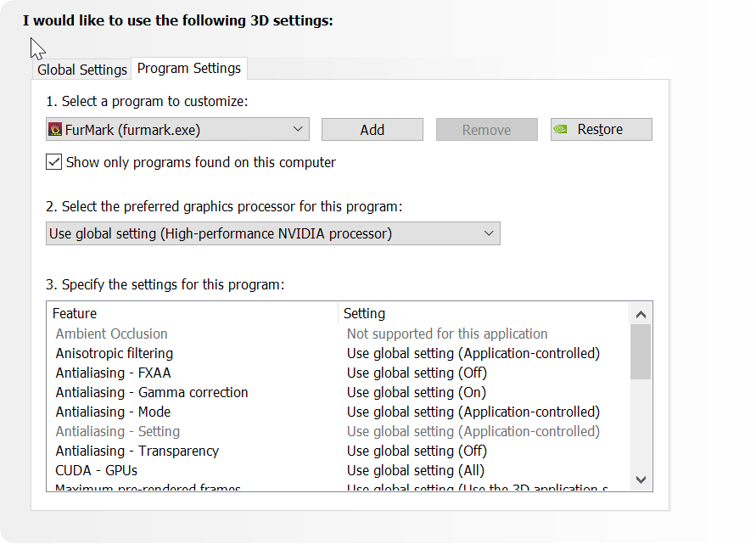The image size is (756, 544).
Task: Click the Feature column header
Action: [x=193, y=313]
